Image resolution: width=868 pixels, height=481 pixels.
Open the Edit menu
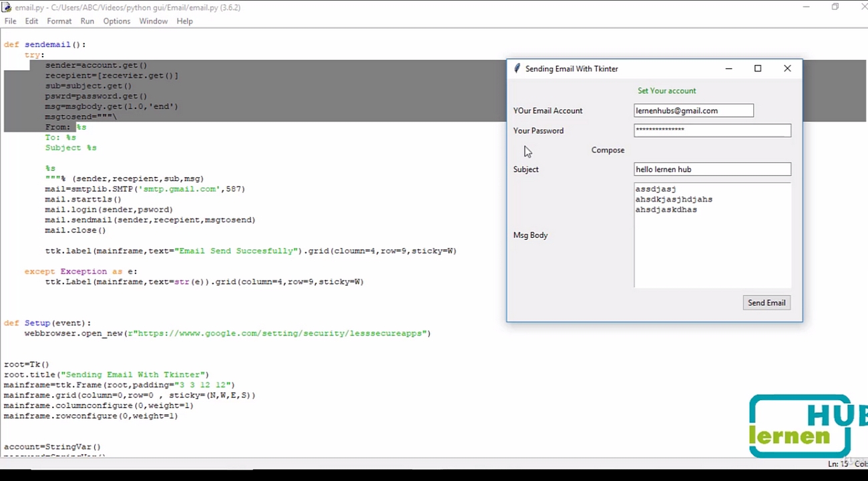tap(31, 21)
